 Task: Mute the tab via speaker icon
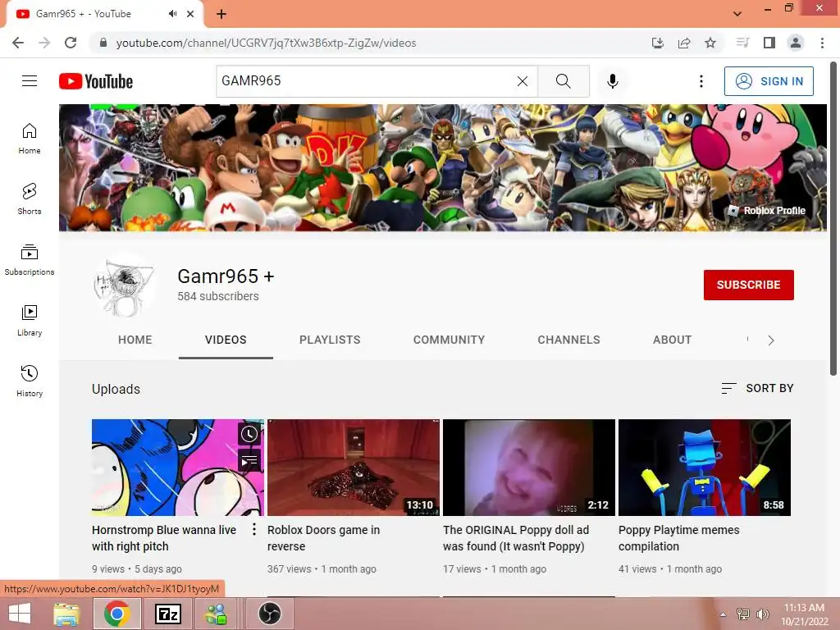172,14
